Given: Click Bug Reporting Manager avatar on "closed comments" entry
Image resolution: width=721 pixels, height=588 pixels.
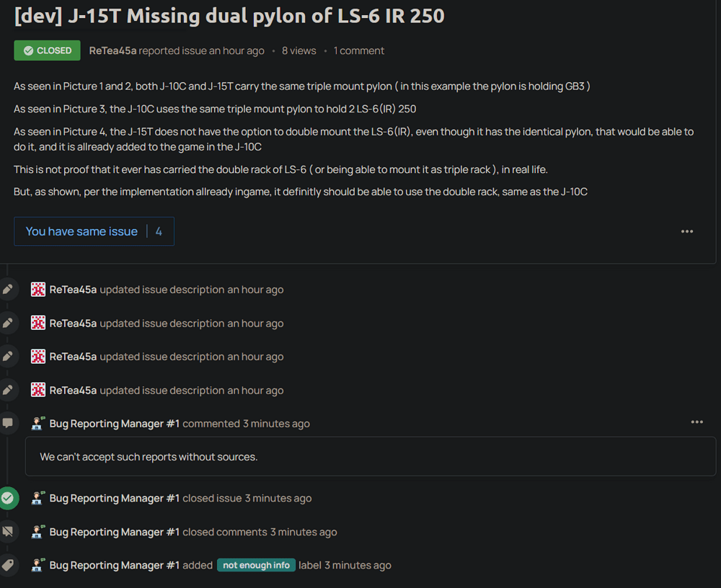Looking at the screenshot, I should [38, 532].
